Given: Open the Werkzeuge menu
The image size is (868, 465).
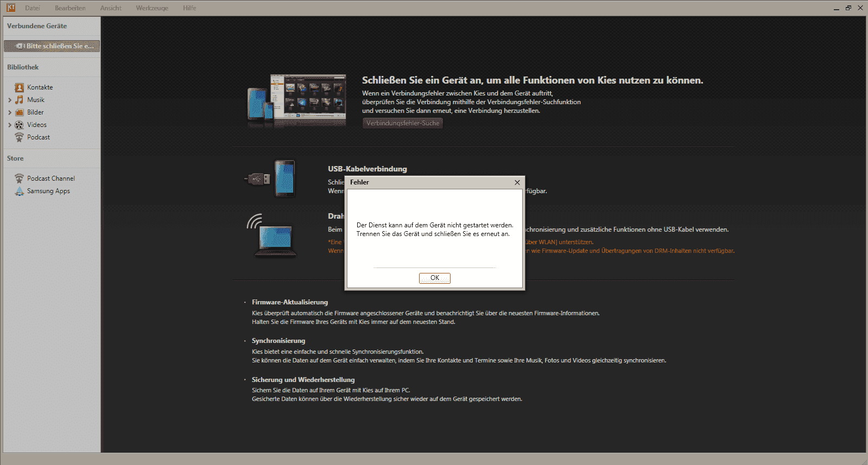Looking at the screenshot, I should click(x=152, y=8).
